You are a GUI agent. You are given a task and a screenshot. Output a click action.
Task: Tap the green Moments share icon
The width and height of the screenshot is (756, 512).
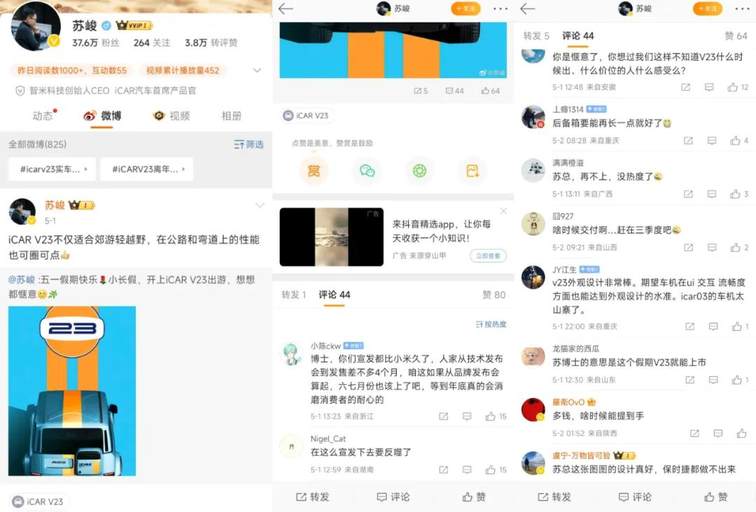419,171
